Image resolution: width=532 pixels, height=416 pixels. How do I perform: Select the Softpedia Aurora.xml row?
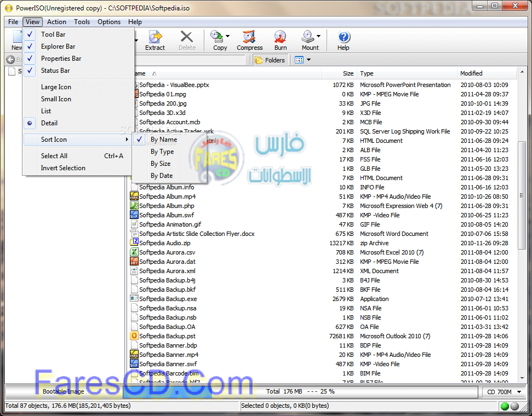click(x=322, y=271)
